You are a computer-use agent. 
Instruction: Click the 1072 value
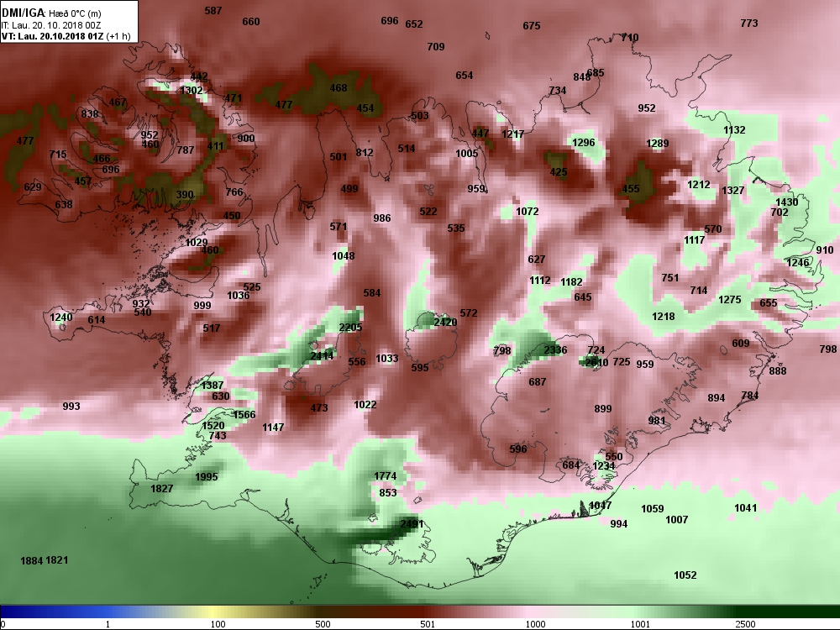(x=528, y=212)
